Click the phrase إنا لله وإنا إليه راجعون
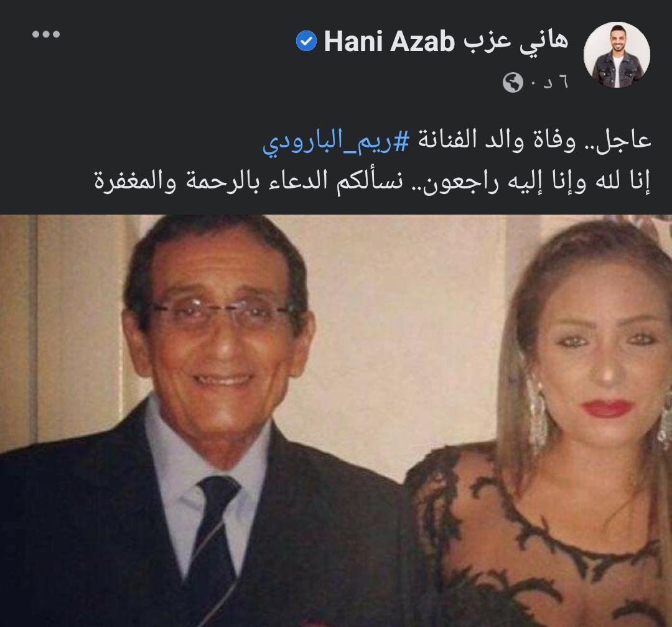This screenshot has width=672, height=627. 538,180
